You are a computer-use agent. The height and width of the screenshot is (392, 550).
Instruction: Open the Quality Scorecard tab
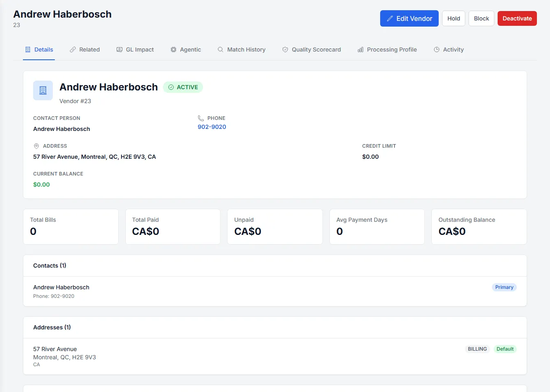(311, 50)
